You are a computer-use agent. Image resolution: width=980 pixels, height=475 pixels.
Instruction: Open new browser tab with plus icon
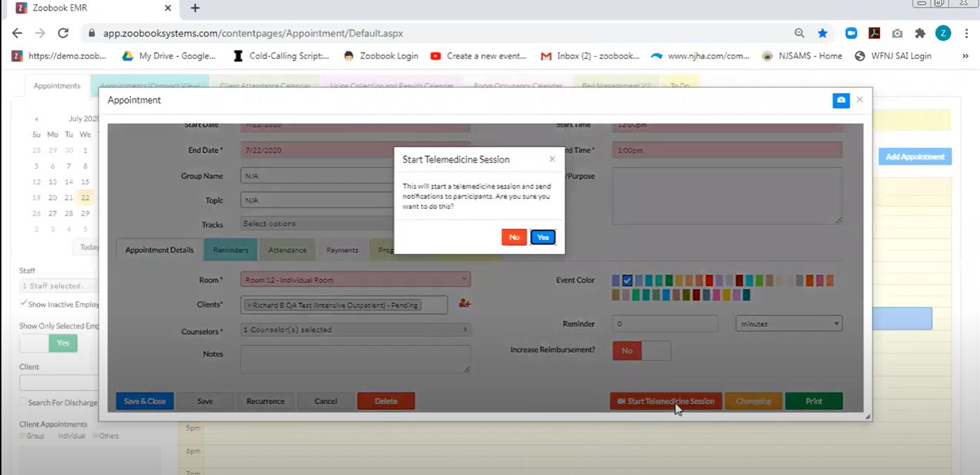(195, 8)
